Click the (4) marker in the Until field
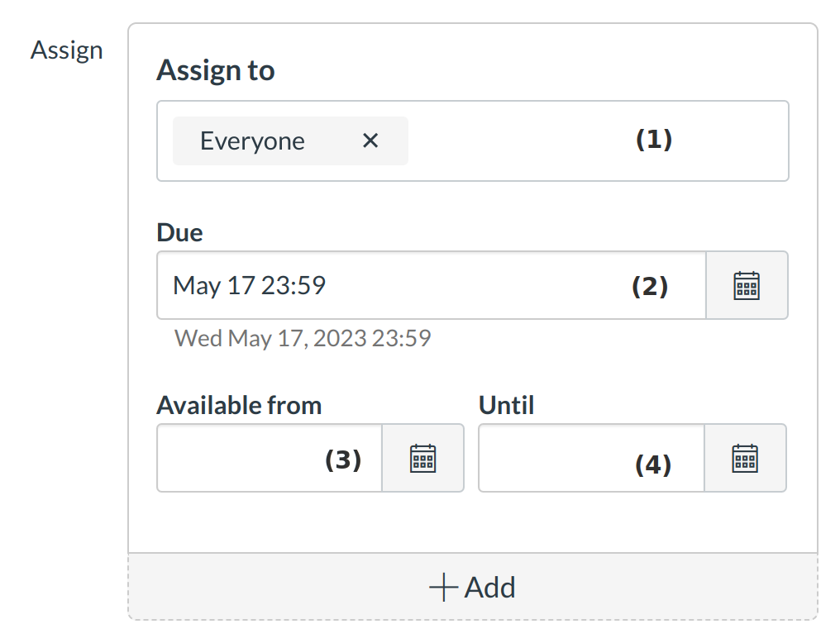 (653, 465)
